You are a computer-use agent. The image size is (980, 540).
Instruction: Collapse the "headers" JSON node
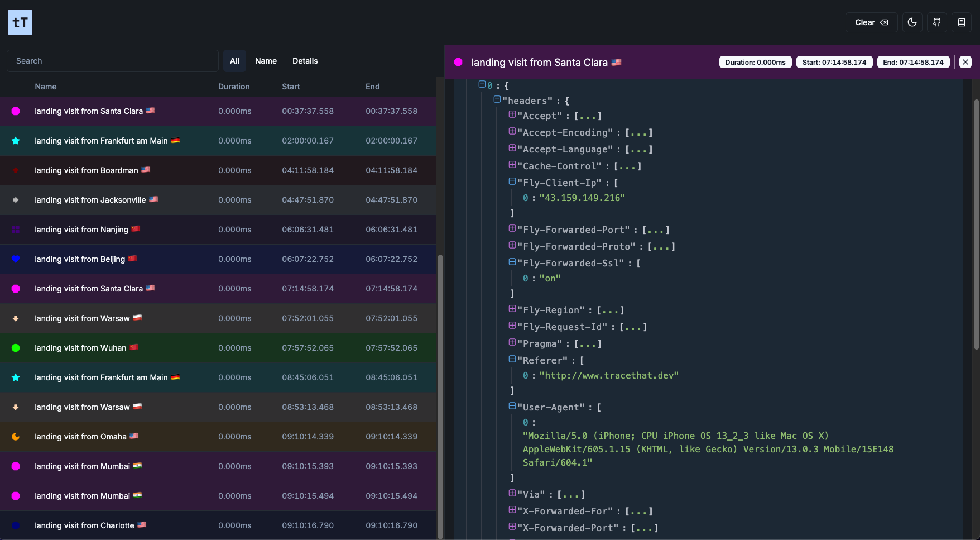(497, 99)
